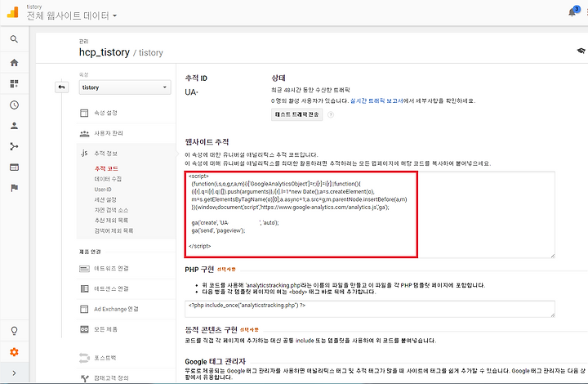Open notifications bell icon
This screenshot has height=384, width=588.
pyautogui.click(x=572, y=12)
